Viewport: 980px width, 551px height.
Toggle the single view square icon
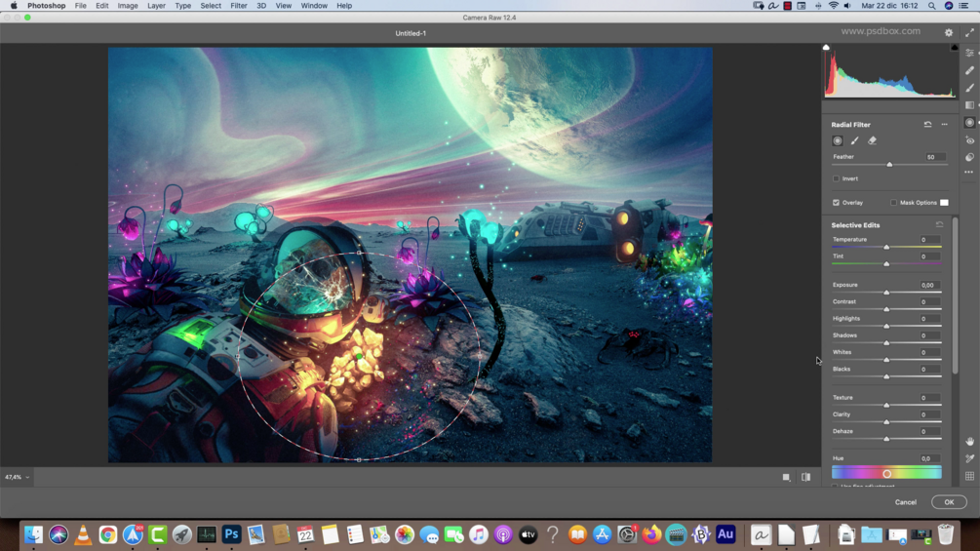pos(786,477)
